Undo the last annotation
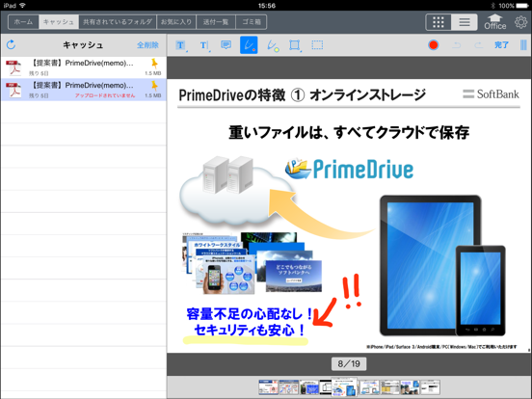Viewport: 532px width, 399px height. click(x=456, y=45)
